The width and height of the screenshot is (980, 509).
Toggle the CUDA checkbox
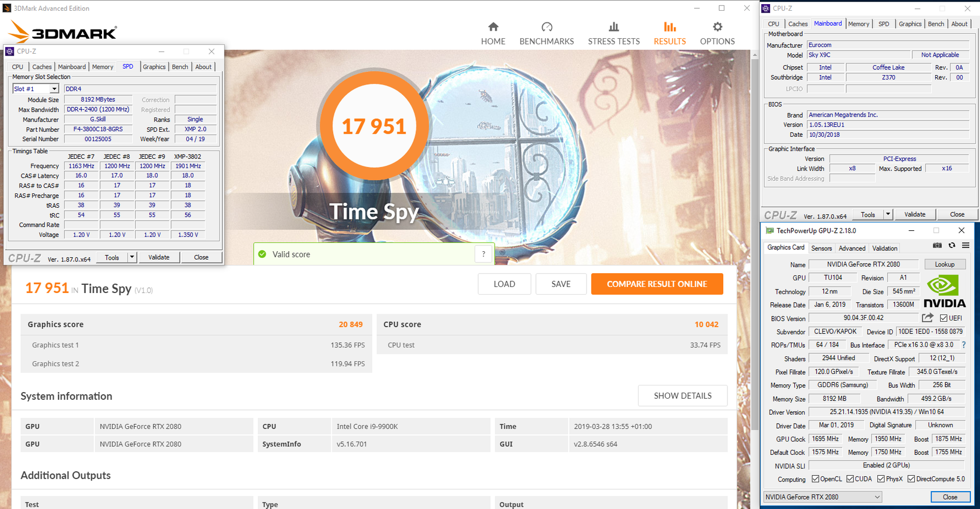[850, 479]
